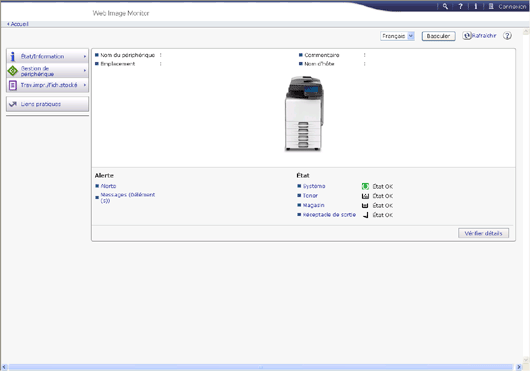Open the circled help icon beside Rafraîchir
Image resolution: width=530 pixels, height=371 pixels.
tap(507, 35)
